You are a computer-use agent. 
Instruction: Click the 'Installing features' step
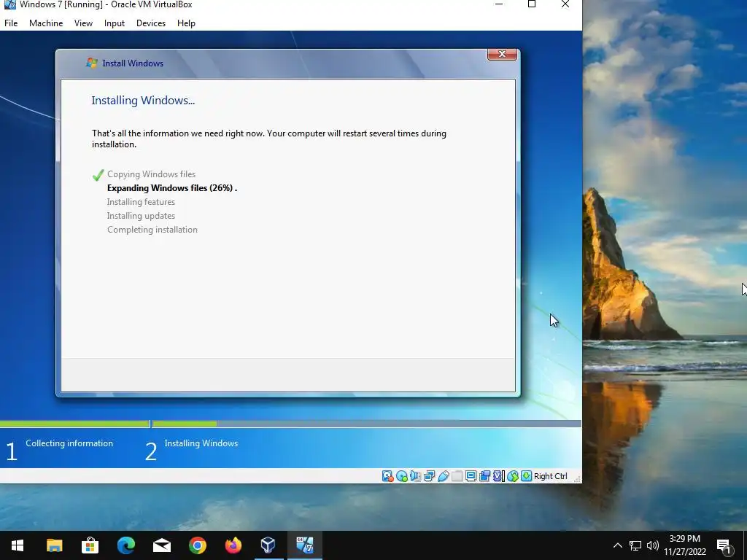(141, 202)
